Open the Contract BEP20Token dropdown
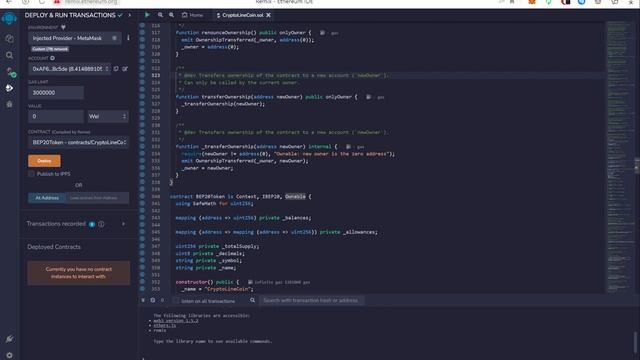The image size is (640, 360). [78, 142]
